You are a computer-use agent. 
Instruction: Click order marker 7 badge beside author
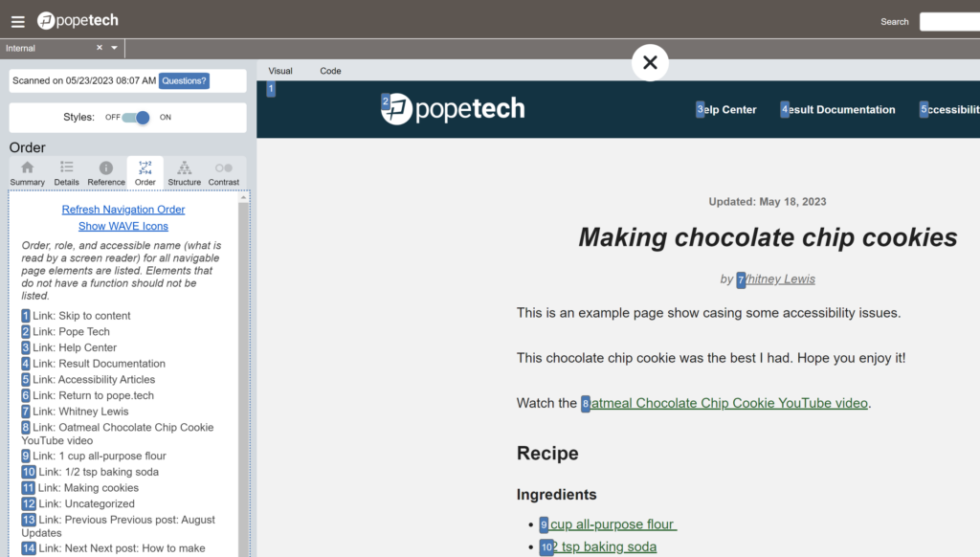[741, 280]
